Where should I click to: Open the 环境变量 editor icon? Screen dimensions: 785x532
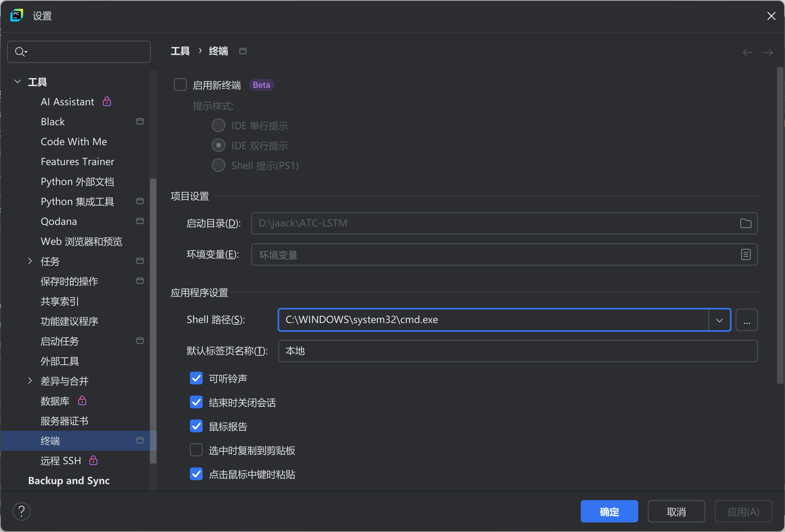tap(746, 254)
